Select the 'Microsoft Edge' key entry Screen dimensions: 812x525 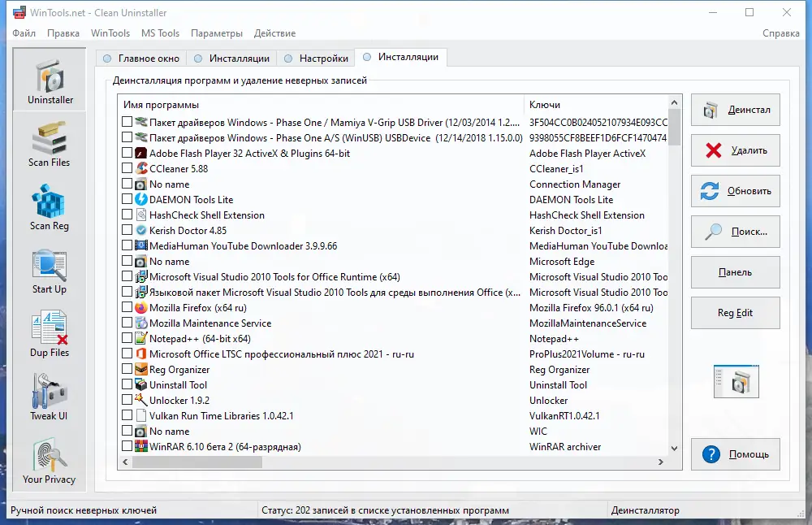562,261
